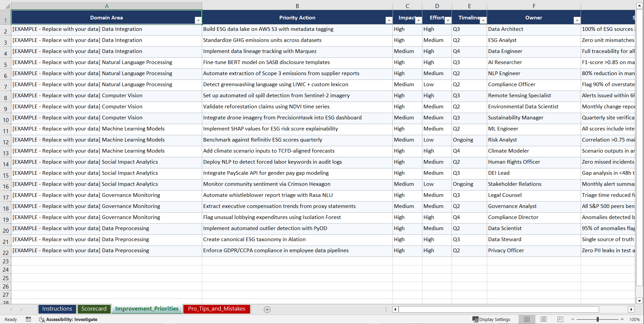644x324 pixels.
Task: Open Page Break Preview view icon
Action: [560, 319]
